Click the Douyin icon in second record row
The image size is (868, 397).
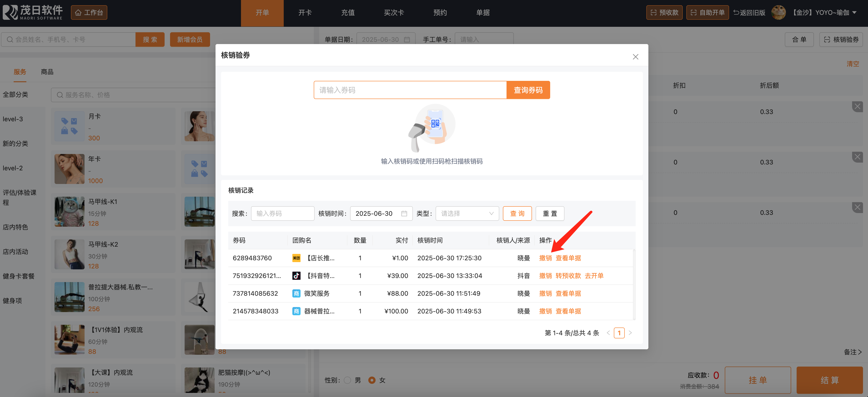296,276
